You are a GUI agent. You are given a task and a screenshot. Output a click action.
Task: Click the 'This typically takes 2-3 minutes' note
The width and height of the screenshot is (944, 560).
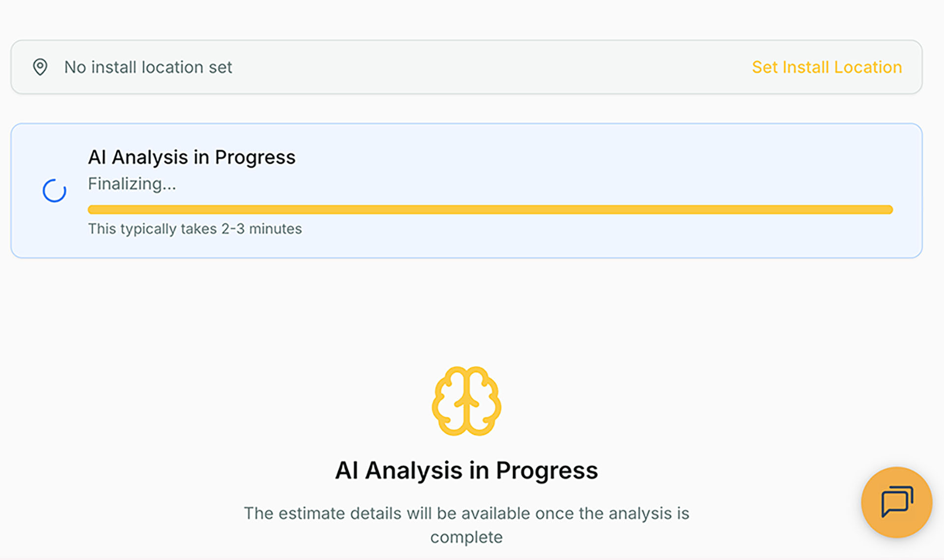tap(195, 228)
